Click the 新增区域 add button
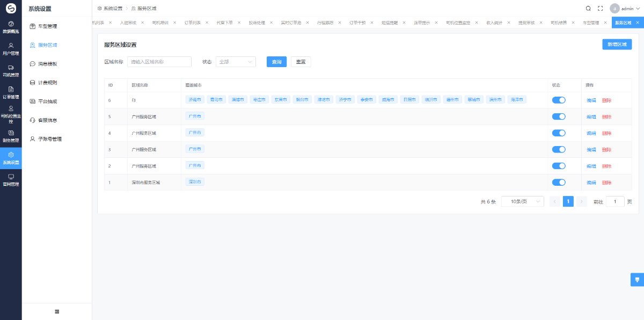The height and width of the screenshot is (320, 644). point(617,45)
